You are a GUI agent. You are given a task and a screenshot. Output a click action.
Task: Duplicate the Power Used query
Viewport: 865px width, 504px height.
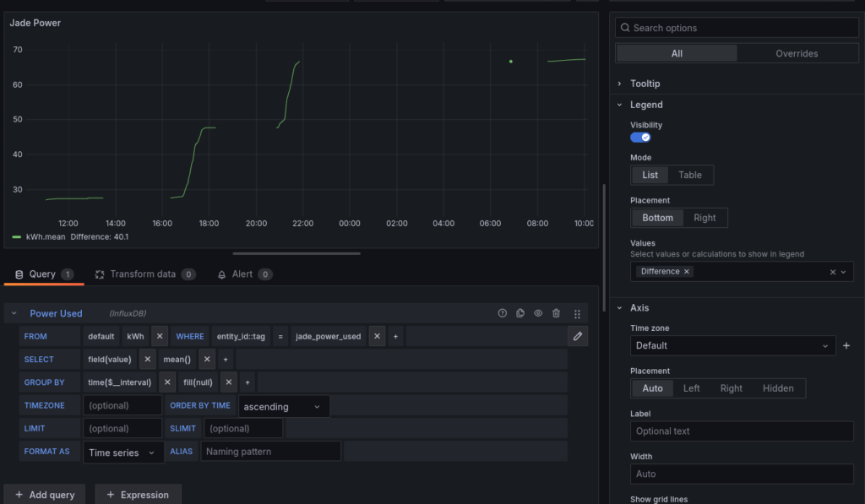(x=520, y=313)
